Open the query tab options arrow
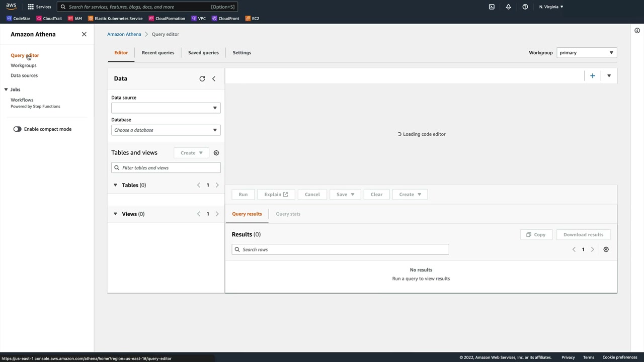Screen dimensions: 644x362 click(x=609, y=76)
